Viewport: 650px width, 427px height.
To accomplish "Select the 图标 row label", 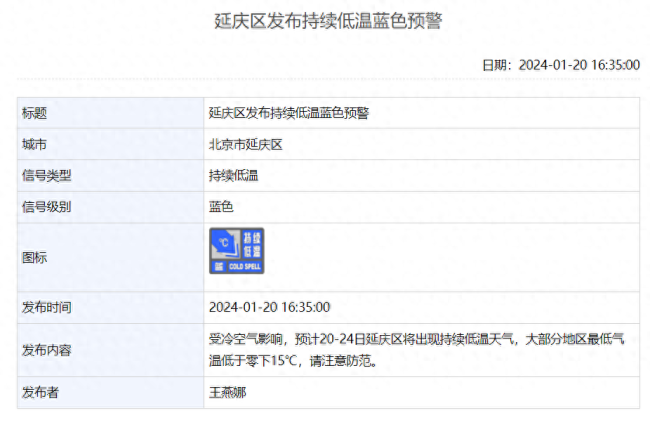I will 35,257.
